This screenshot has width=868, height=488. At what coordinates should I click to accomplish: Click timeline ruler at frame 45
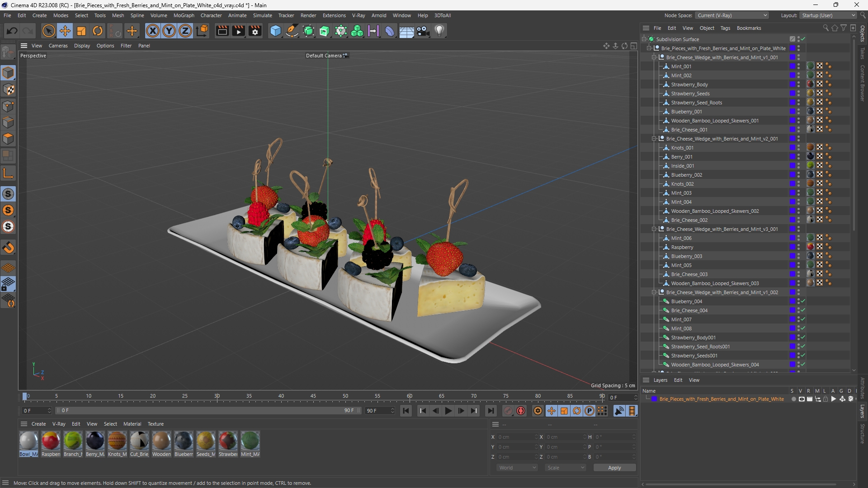tap(313, 396)
